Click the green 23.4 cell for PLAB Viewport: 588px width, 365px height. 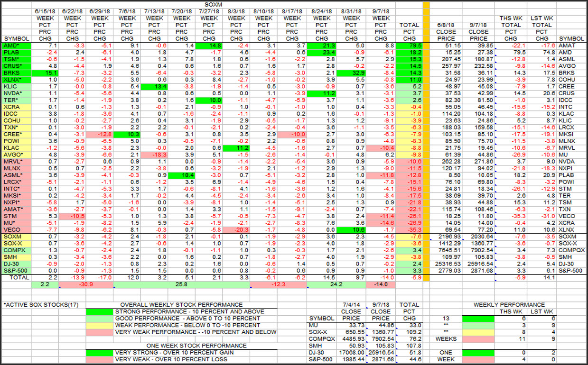point(321,53)
